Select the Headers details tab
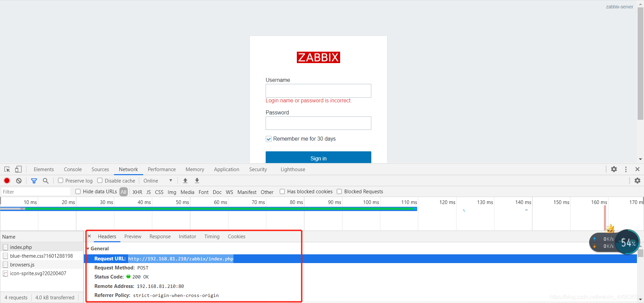The height and width of the screenshot is (303, 644). tap(107, 237)
